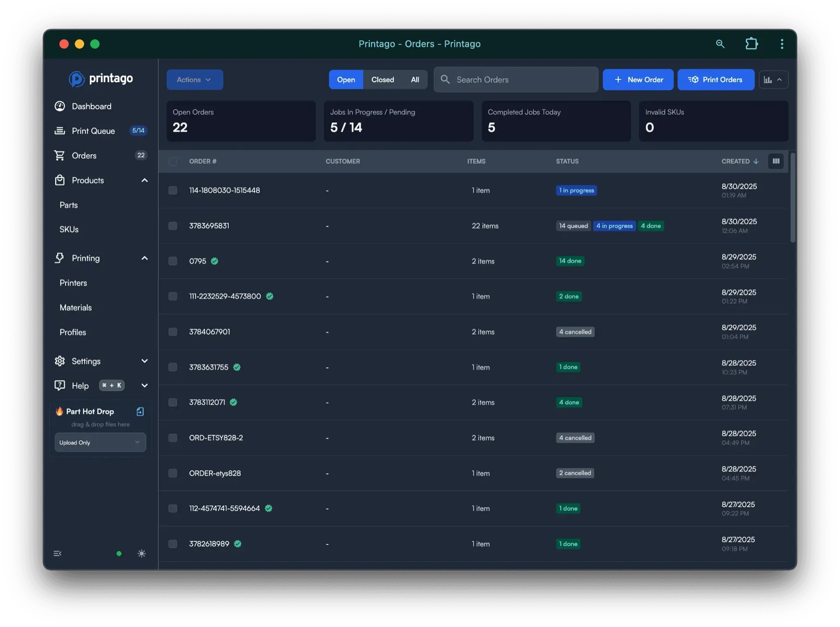Click the Part Hot Drop flame icon
Screen dimensions: 840x627
(x=59, y=411)
